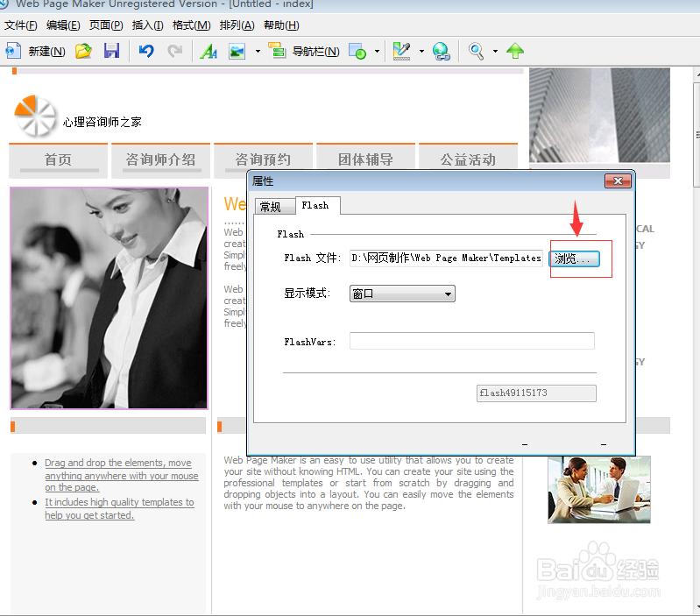Click the 心理咨询师之家 title text
Screen dimensions: 700x616
(103, 122)
